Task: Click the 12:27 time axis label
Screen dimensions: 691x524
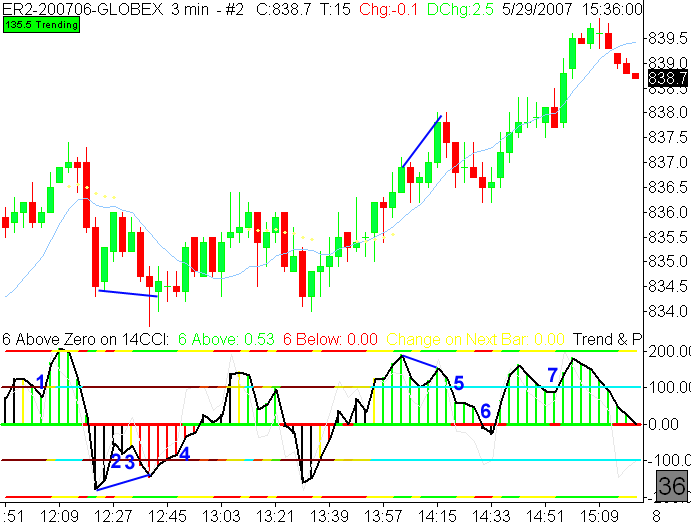Action: [113, 515]
